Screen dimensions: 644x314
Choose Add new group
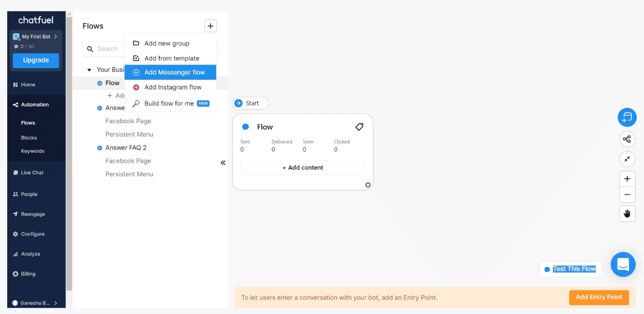171,44
